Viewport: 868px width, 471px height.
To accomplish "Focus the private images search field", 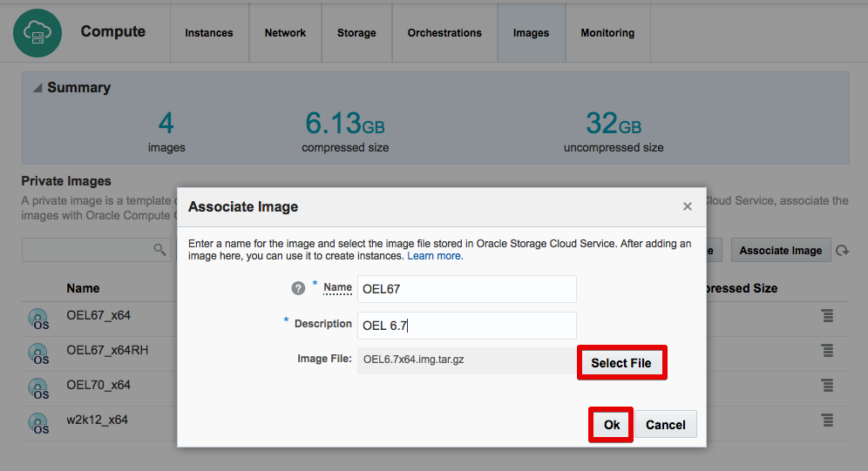I will coord(97,250).
